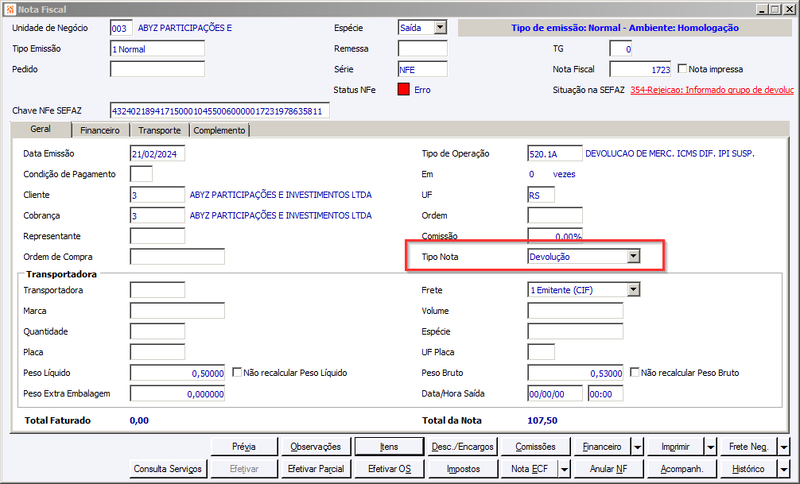
Task: Click the Remessa input field
Action: click(x=422, y=49)
